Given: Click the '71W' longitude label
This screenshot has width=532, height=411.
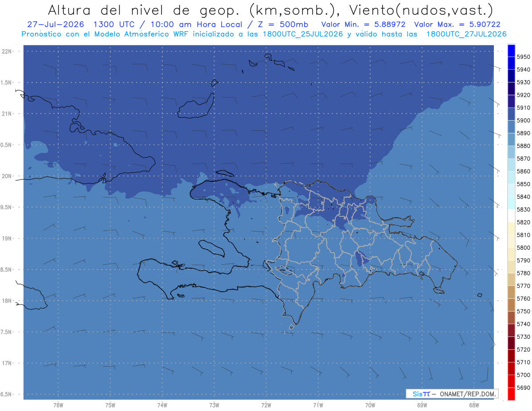Looking at the screenshot, I should tap(318, 405).
